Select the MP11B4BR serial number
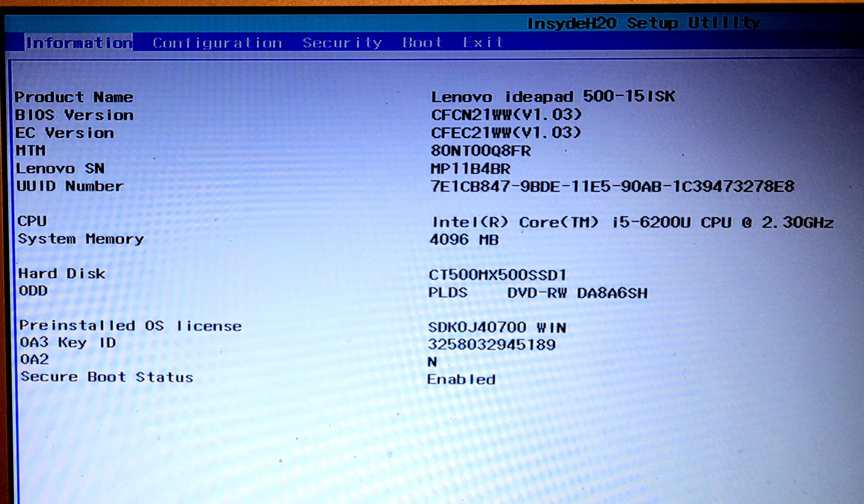 [470, 169]
